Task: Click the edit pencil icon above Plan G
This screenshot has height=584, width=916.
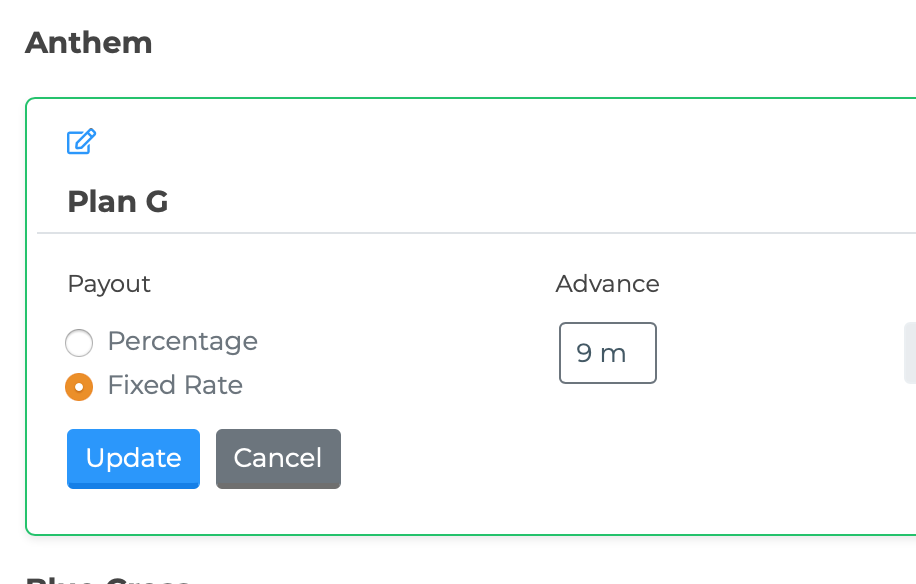Action: 81,141
